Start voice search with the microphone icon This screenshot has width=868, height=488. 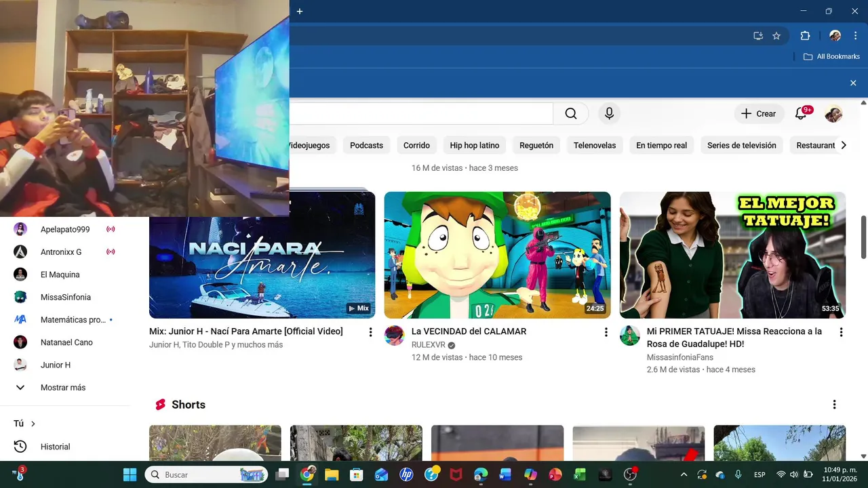coord(609,114)
